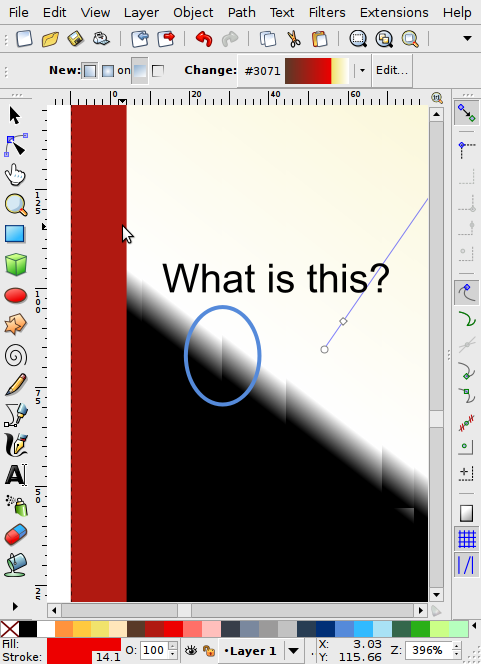Open the gradient selection dropdown arrow

coord(362,70)
